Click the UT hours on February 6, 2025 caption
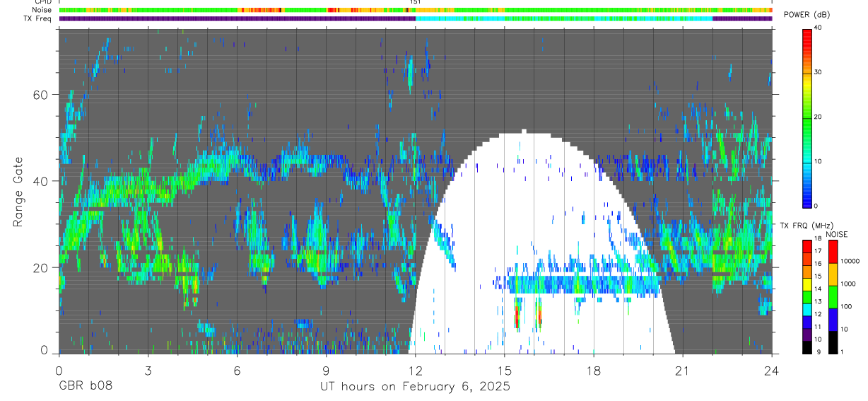 pyautogui.click(x=415, y=387)
